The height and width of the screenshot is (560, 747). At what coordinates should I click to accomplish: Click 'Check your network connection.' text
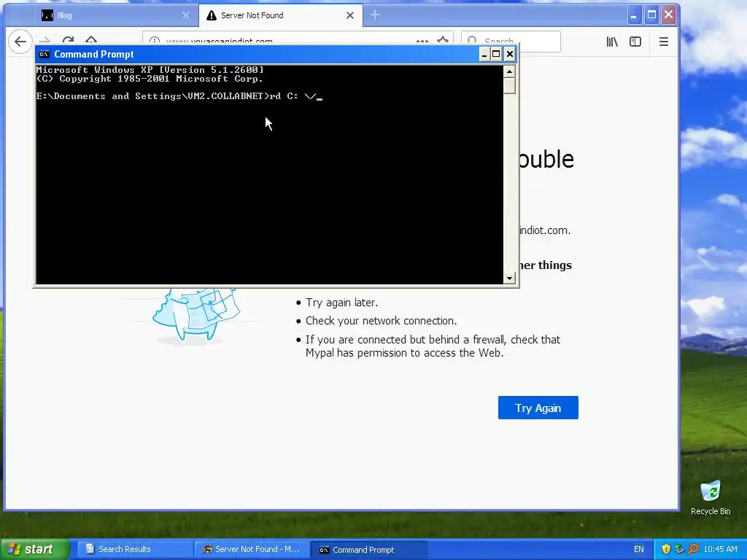coord(381,321)
